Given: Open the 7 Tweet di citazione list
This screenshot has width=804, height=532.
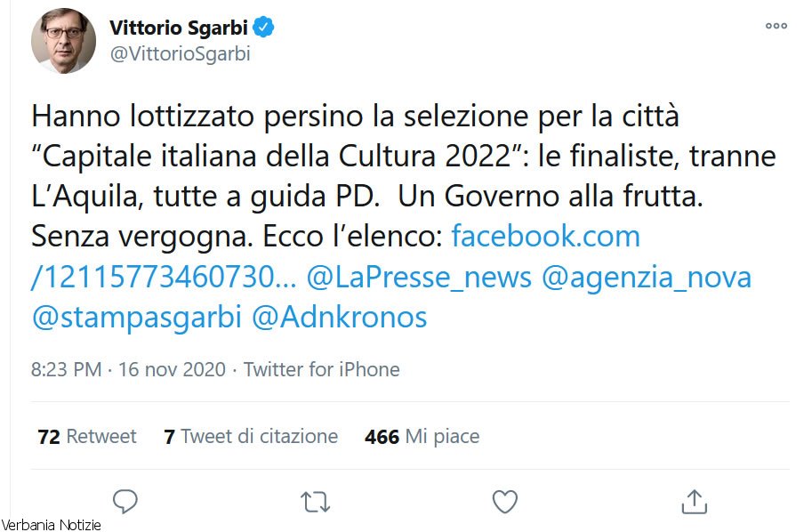Looking at the screenshot, I should pyautogui.click(x=252, y=436).
